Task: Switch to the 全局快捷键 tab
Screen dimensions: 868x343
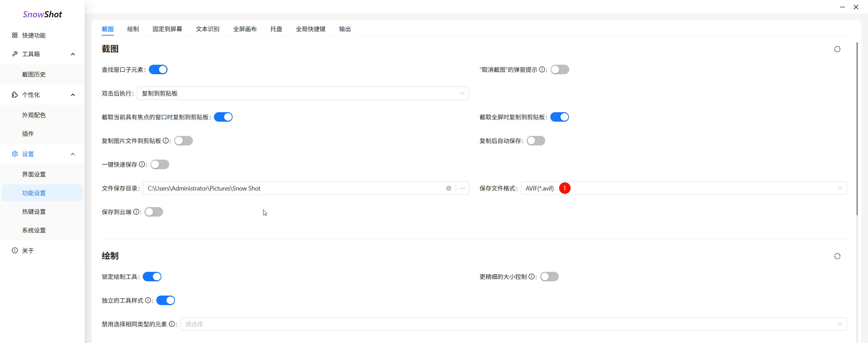Action: tap(311, 29)
